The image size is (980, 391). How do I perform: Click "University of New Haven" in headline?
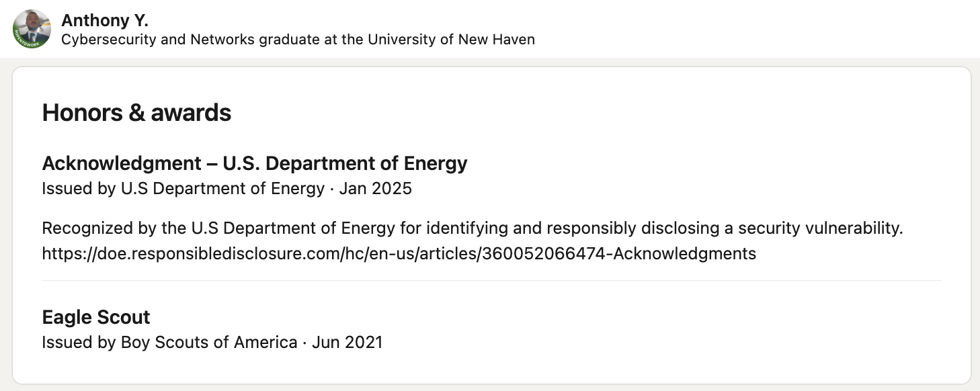point(452,40)
